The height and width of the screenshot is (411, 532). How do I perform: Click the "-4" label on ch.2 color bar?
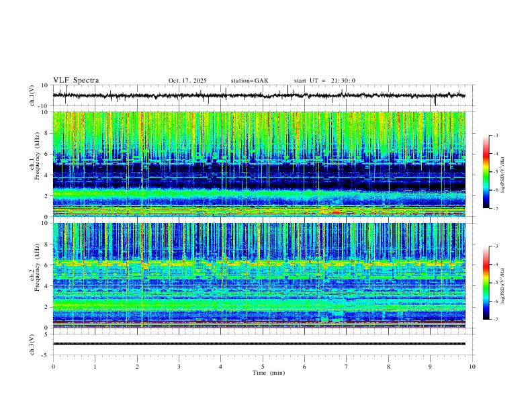(x=496, y=265)
